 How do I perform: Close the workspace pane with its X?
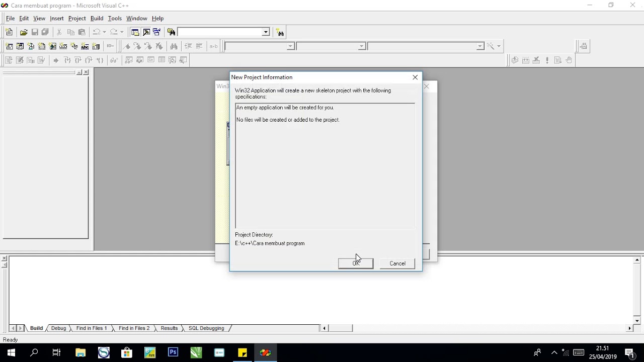[x=86, y=72]
